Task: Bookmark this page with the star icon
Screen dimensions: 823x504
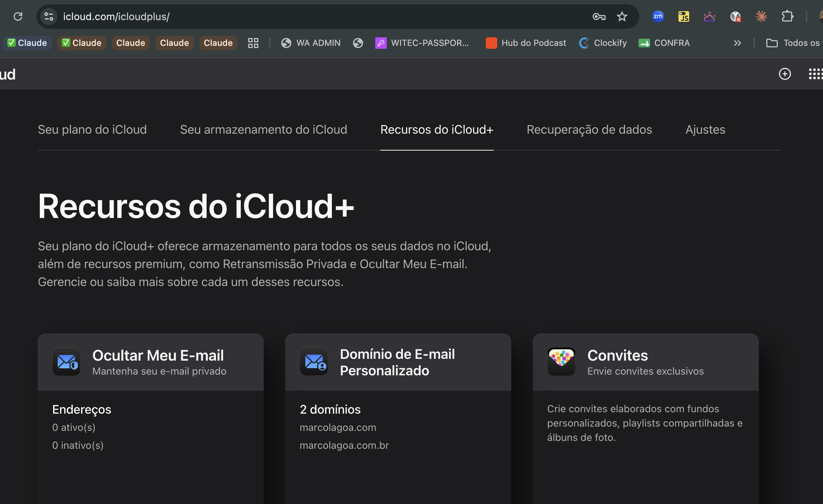Action: [622, 16]
